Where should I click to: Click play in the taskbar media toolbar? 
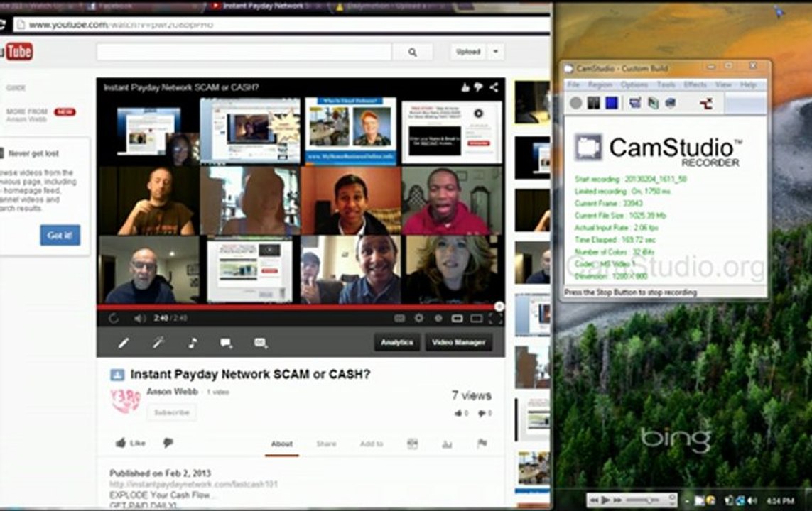[x=605, y=500]
